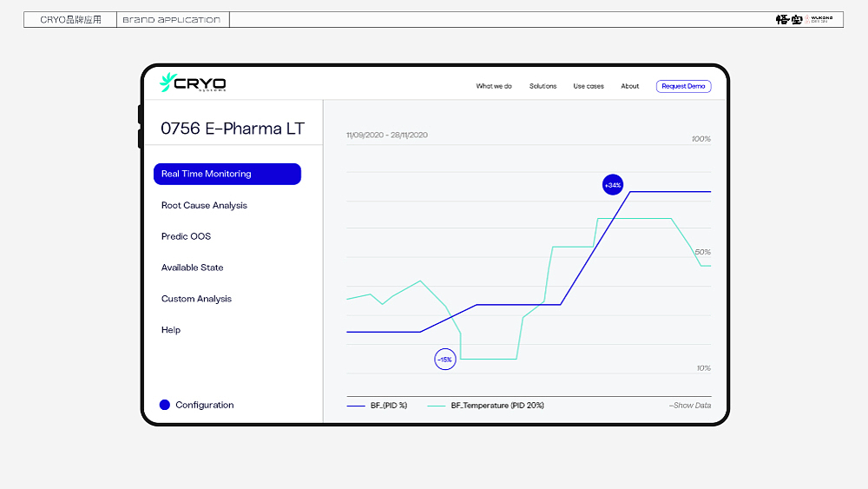Click the 100% axis label
Viewport: 868px width, 489px height.
(x=700, y=139)
